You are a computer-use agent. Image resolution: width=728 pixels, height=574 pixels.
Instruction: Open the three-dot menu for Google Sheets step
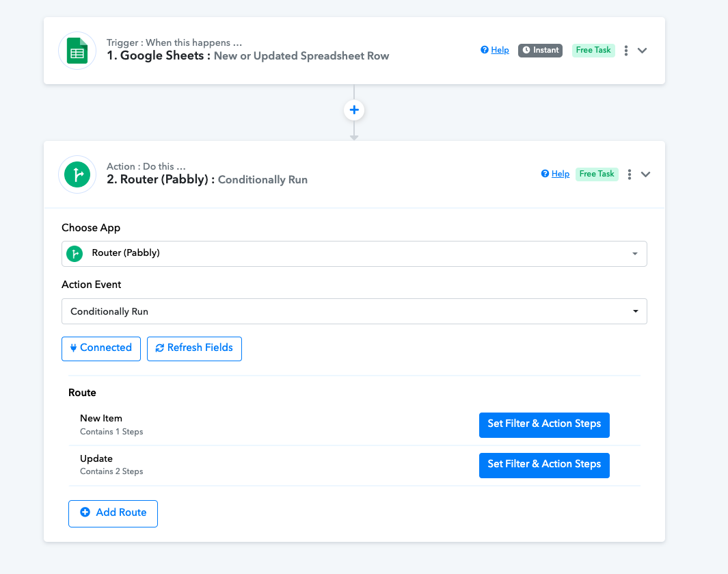[626, 50]
